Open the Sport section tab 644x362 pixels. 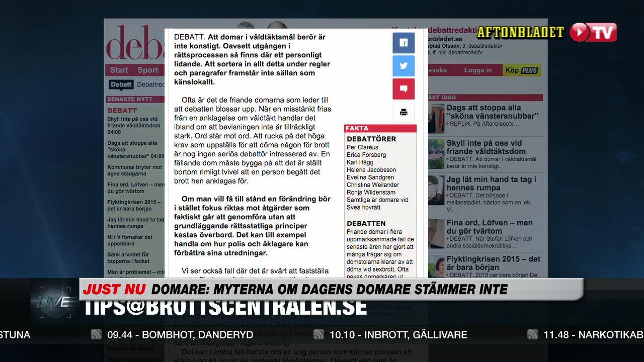147,70
